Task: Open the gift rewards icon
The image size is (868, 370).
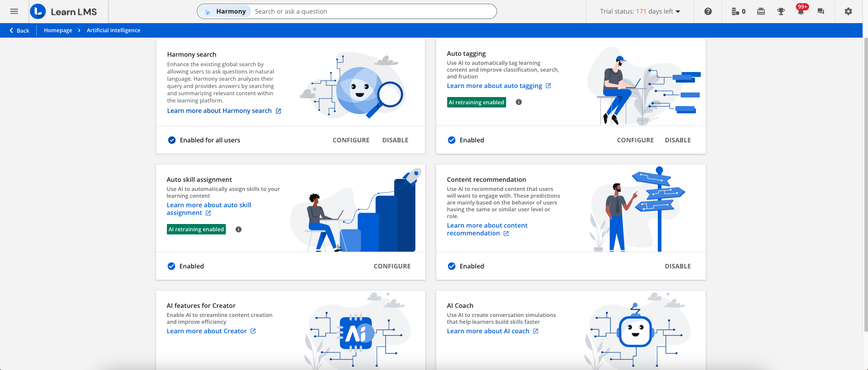Action: [761, 11]
